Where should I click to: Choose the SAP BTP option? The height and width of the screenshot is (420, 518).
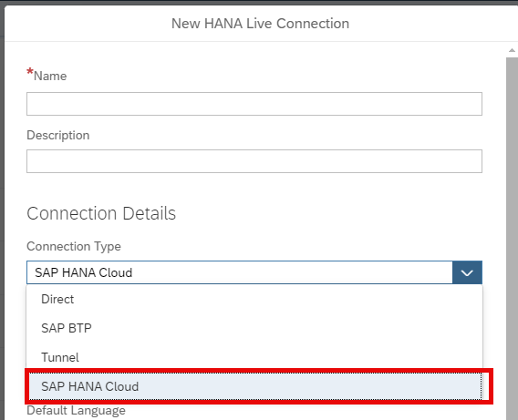point(254,328)
